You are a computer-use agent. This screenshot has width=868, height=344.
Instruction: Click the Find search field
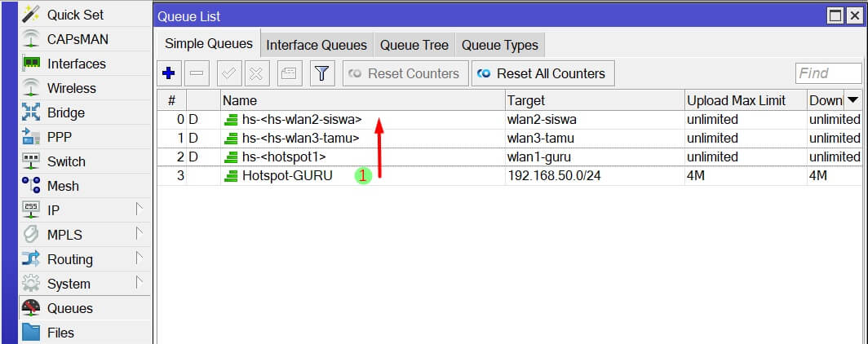point(828,73)
